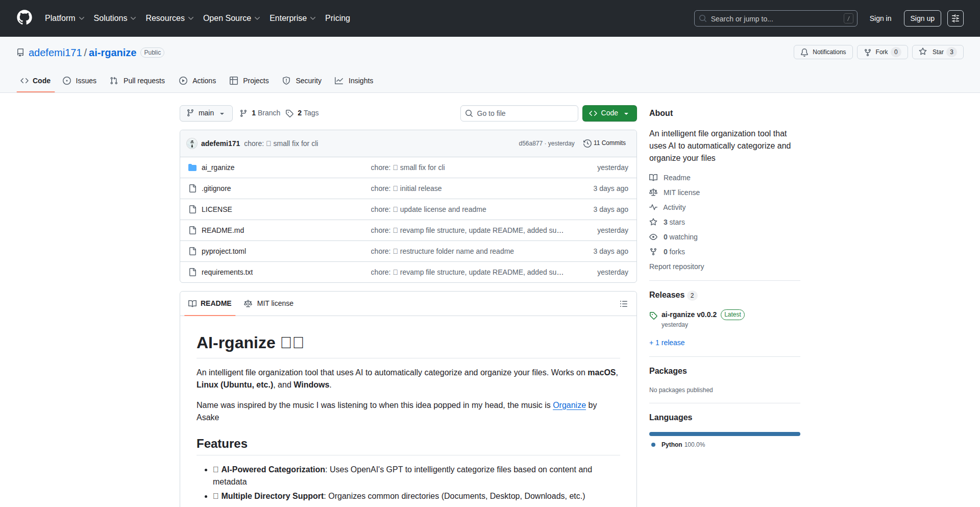Open the command palette icon in header

tap(955, 18)
